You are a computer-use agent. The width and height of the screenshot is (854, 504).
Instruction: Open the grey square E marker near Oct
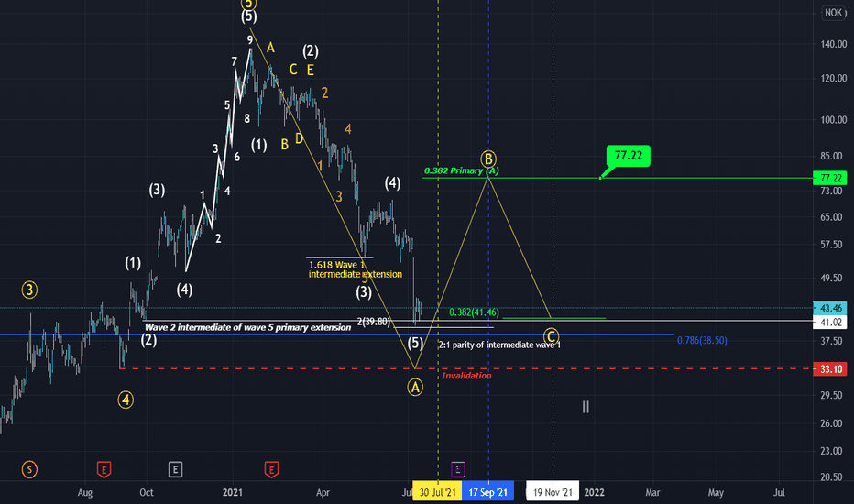(175, 469)
